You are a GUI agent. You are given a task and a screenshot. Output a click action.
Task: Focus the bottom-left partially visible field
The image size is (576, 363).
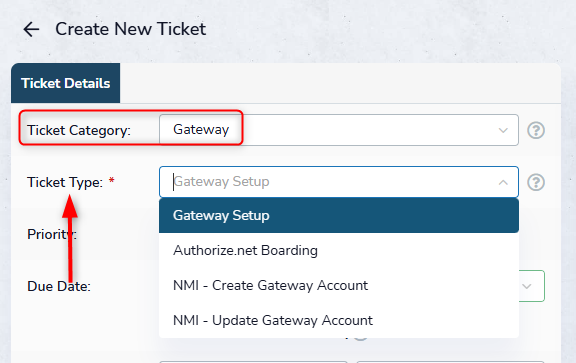[253, 362]
